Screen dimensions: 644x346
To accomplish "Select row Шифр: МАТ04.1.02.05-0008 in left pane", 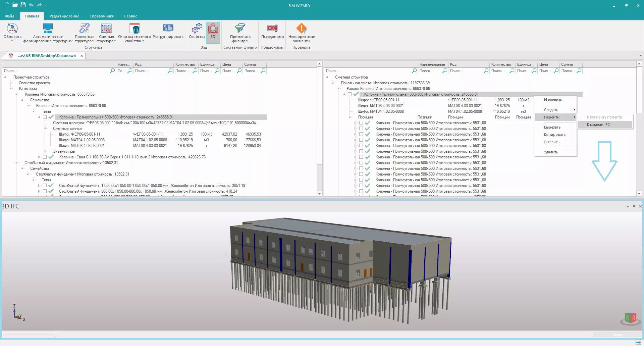I will (160, 140).
